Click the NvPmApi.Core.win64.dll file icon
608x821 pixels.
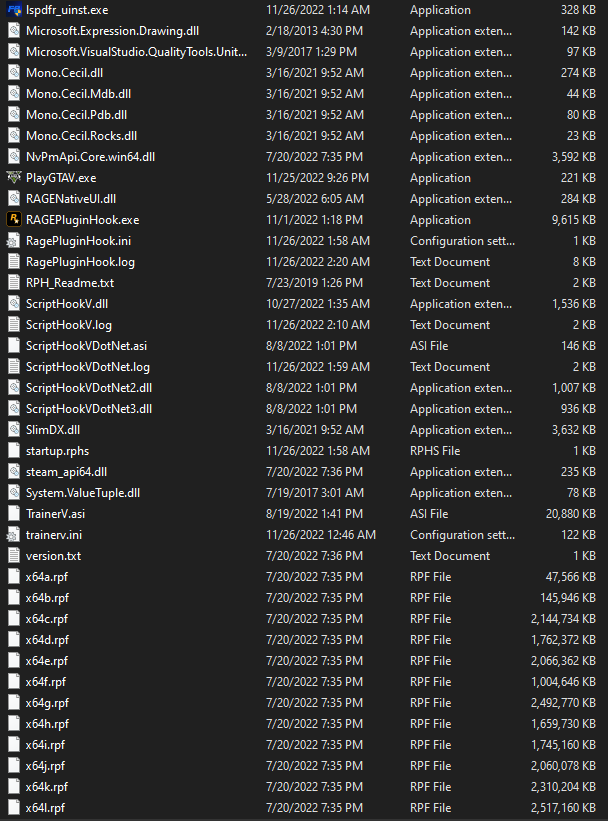click(14, 157)
